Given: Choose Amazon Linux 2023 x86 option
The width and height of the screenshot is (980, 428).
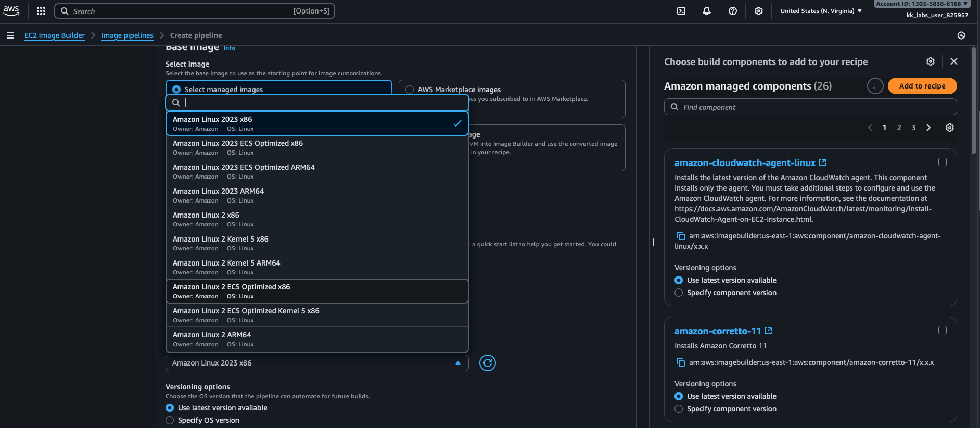Looking at the screenshot, I should [317, 123].
